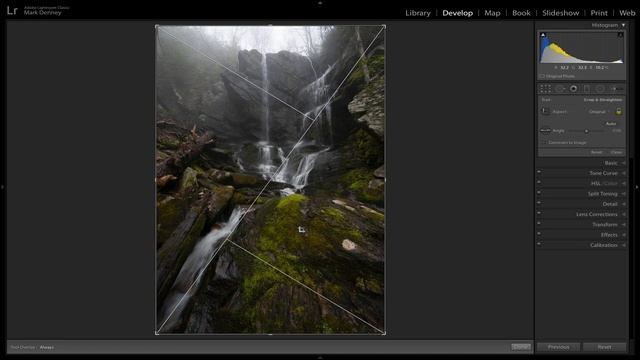Toggle the Detail panel switch

[539, 203]
